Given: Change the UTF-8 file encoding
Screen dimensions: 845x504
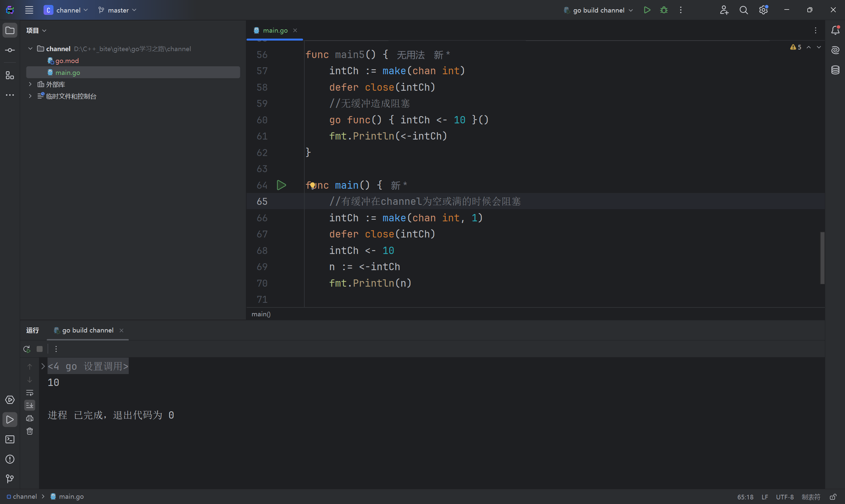Looking at the screenshot, I should [785, 497].
